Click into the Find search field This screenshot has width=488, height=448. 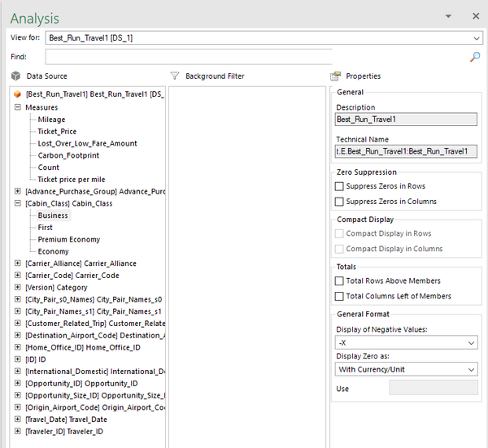tap(189, 57)
